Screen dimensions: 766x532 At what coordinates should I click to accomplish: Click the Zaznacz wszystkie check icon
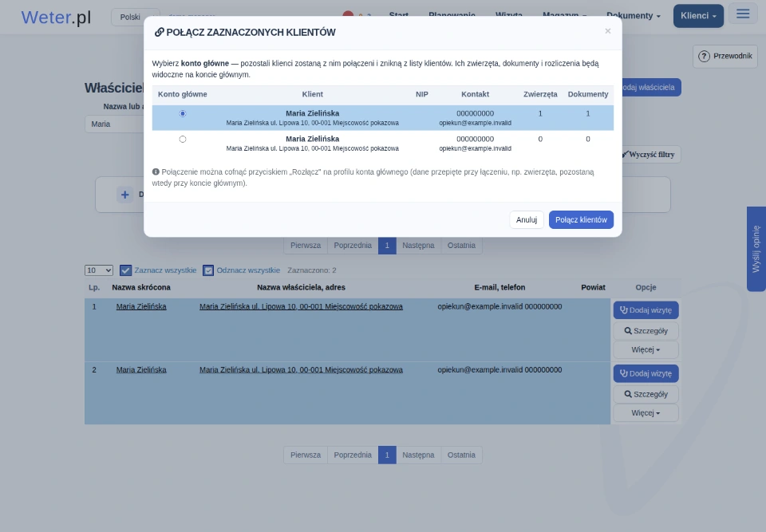point(125,270)
